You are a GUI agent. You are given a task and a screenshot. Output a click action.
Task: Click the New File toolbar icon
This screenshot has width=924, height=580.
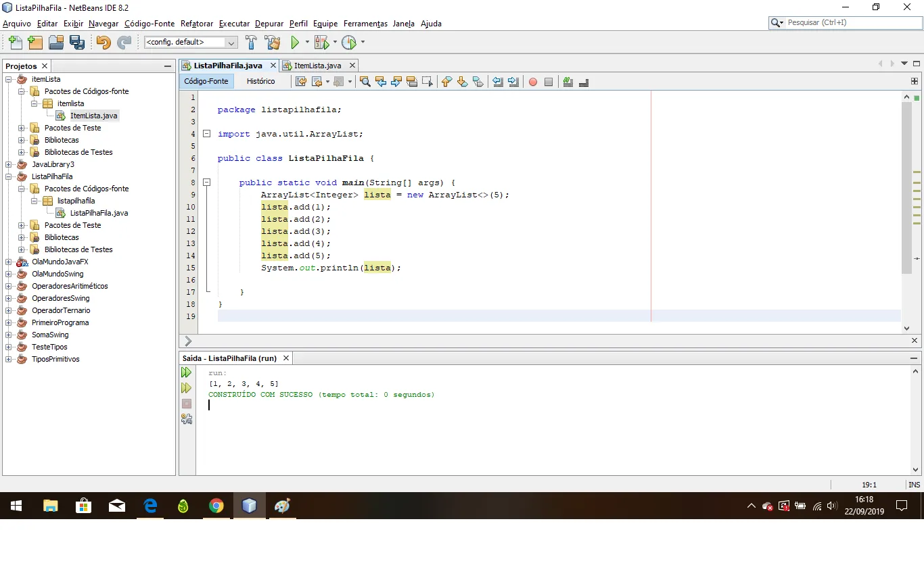tap(15, 43)
